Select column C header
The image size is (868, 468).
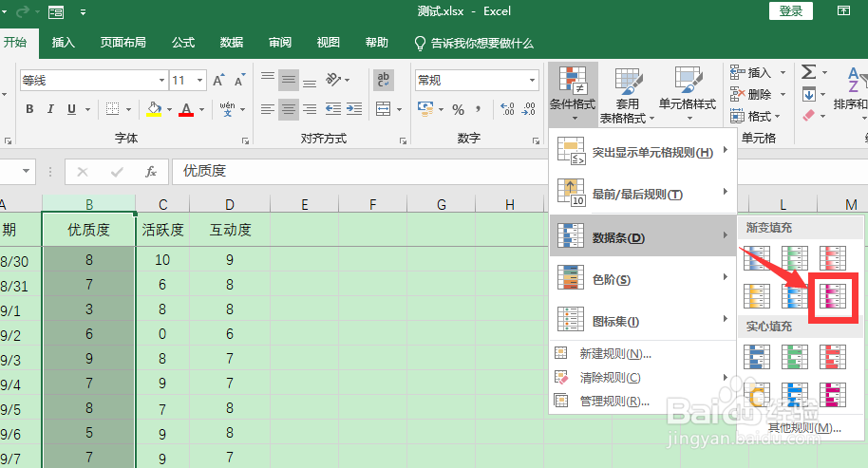click(x=162, y=205)
